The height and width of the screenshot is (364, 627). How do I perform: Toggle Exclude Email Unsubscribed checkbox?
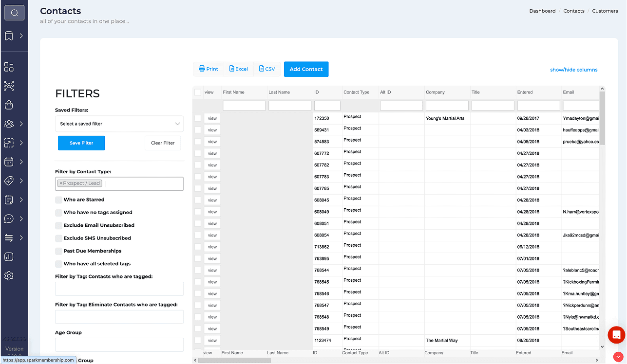58,226
